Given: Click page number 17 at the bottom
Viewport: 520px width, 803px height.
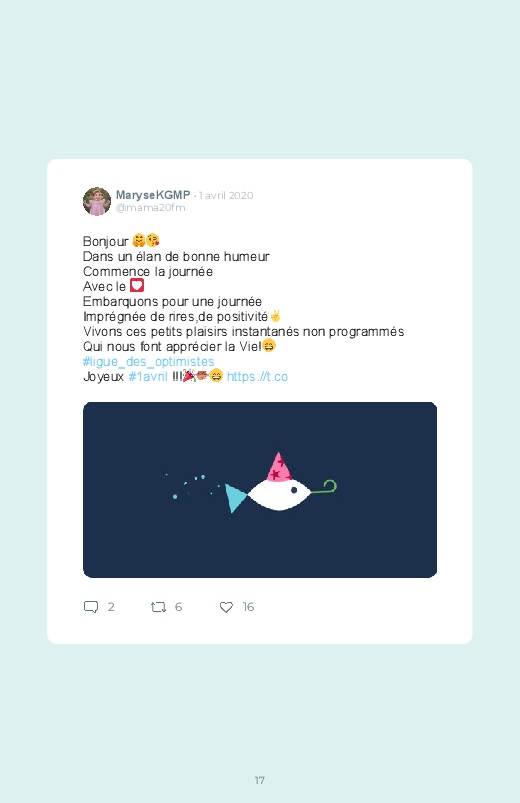Looking at the screenshot, I should 260,780.
